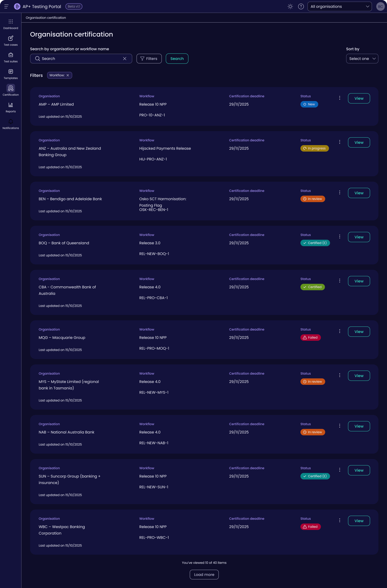View the ANZ certification
Viewport: 387px width, 588px height.
pyautogui.click(x=359, y=142)
